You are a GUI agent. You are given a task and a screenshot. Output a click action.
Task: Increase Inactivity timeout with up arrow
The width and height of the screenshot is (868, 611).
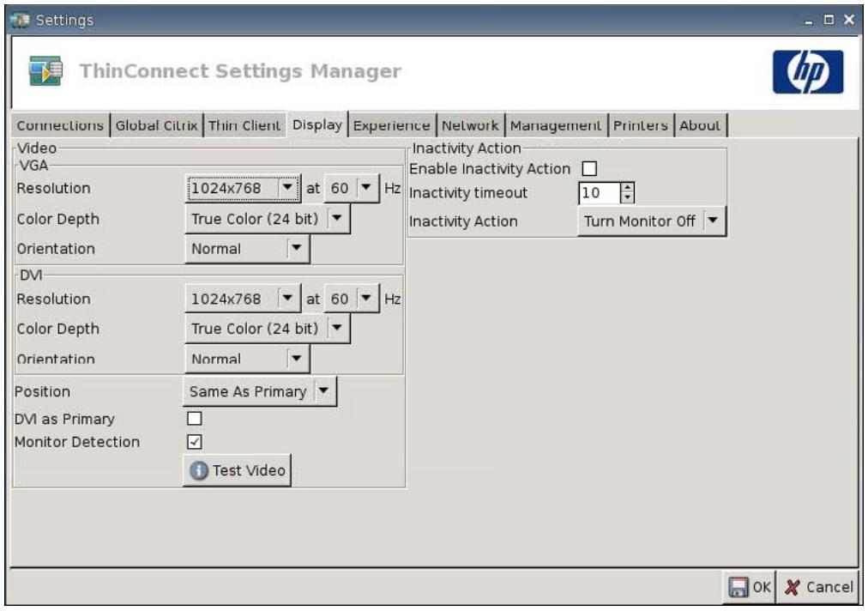coord(627,187)
